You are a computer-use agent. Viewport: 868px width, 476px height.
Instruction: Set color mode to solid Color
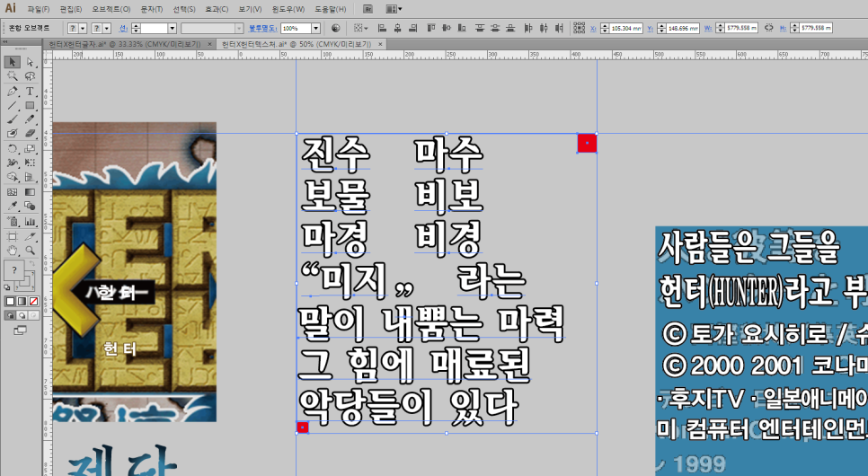click(x=10, y=302)
